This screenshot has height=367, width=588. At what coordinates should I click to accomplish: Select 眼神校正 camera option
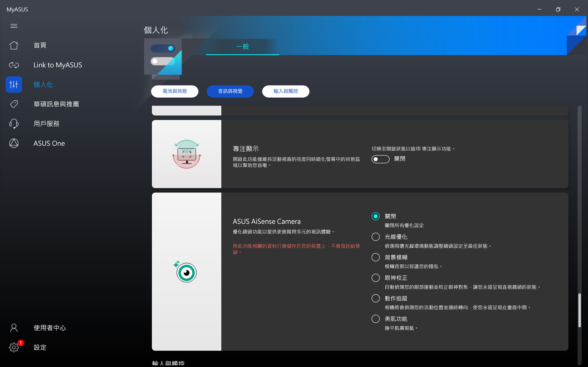(x=376, y=278)
